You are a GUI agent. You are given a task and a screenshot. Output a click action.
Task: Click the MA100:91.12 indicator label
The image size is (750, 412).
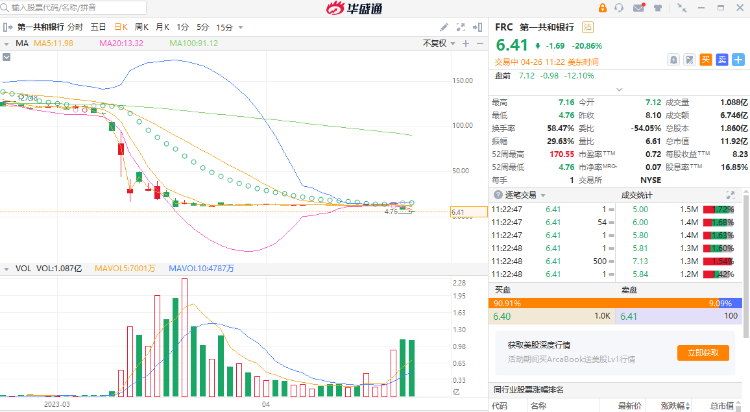[194, 43]
